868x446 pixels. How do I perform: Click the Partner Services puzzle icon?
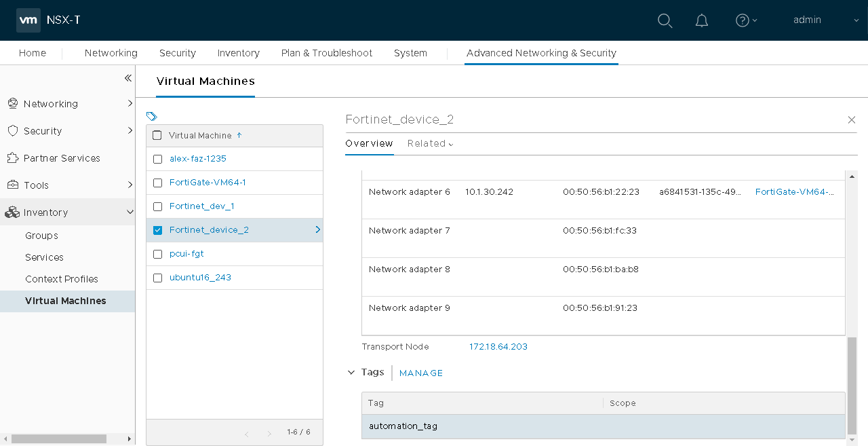[x=12, y=158]
